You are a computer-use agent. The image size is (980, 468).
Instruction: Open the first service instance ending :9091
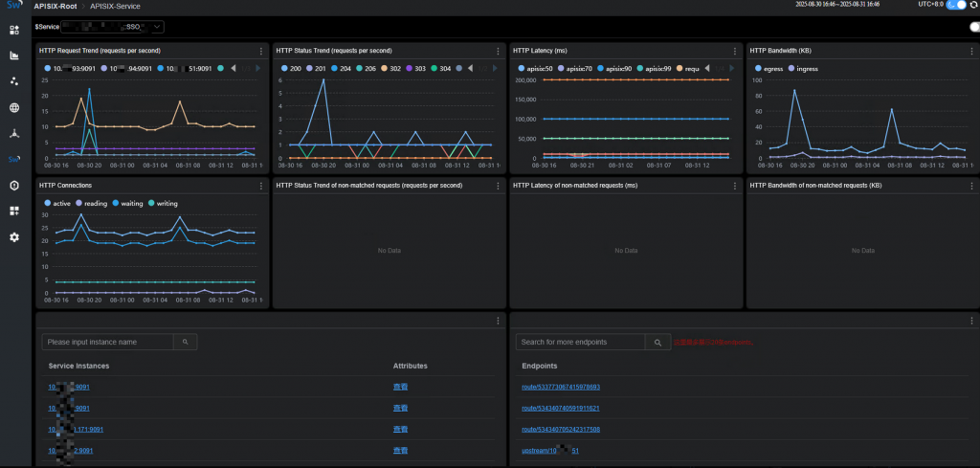click(69, 387)
